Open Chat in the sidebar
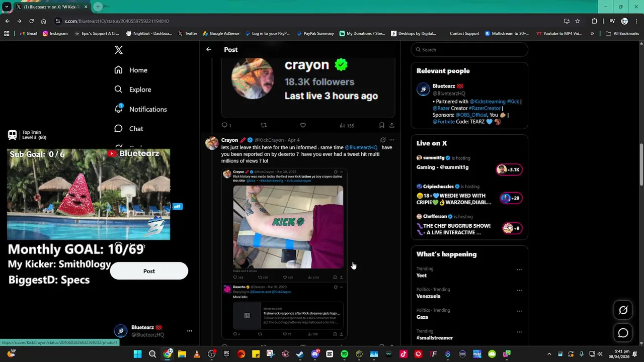 129,129
